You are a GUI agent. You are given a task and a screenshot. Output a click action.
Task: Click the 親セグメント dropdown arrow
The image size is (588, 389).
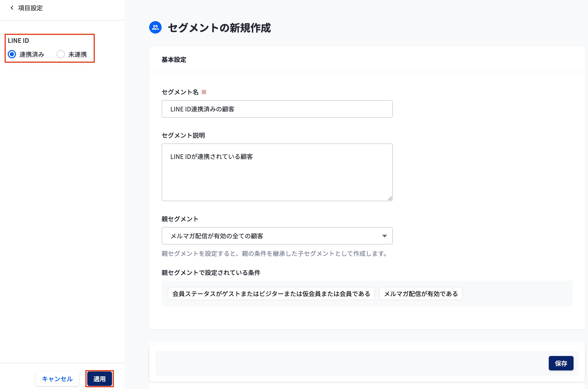pyautogui.click(x=384, y=236)
